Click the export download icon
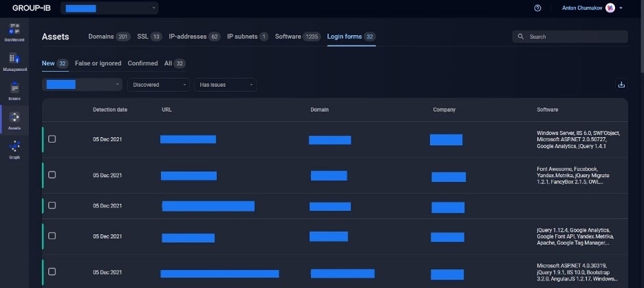This screenshot has height=288, width=644. click(x=621, y=85)
